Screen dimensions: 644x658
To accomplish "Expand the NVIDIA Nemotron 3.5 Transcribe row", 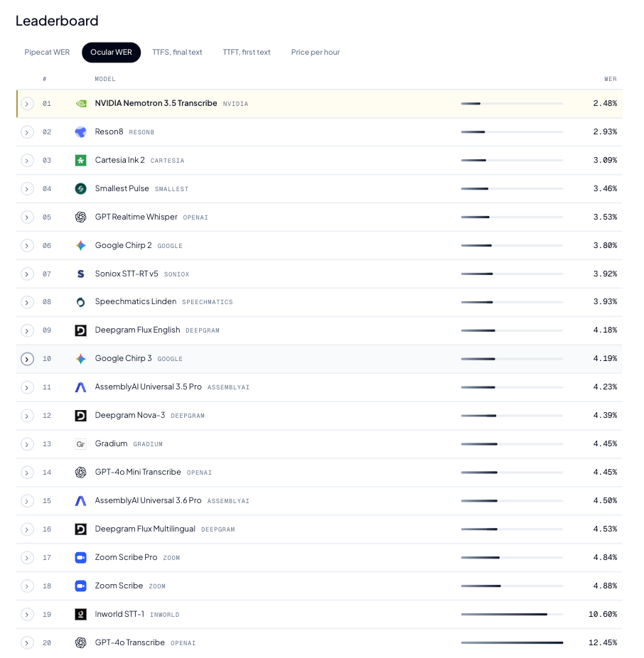I will click(x=27, y=104).
